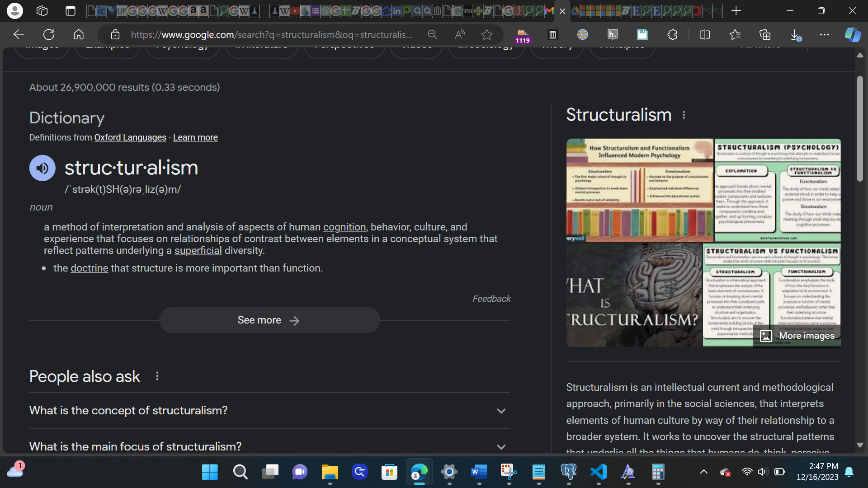The width and height of the screenshot is (868, 488).
Task: Open the Structuralism panel three-dot options
Action: click(x=684, y=115)
